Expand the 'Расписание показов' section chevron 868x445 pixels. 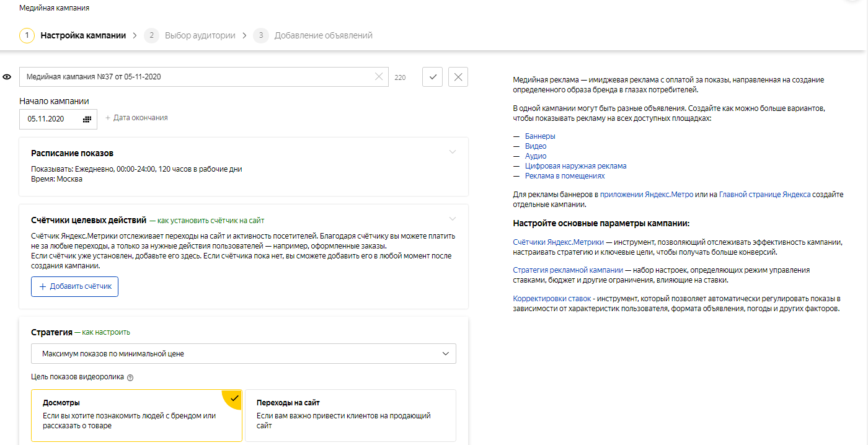pyautogui.click(x=453, y=152)
